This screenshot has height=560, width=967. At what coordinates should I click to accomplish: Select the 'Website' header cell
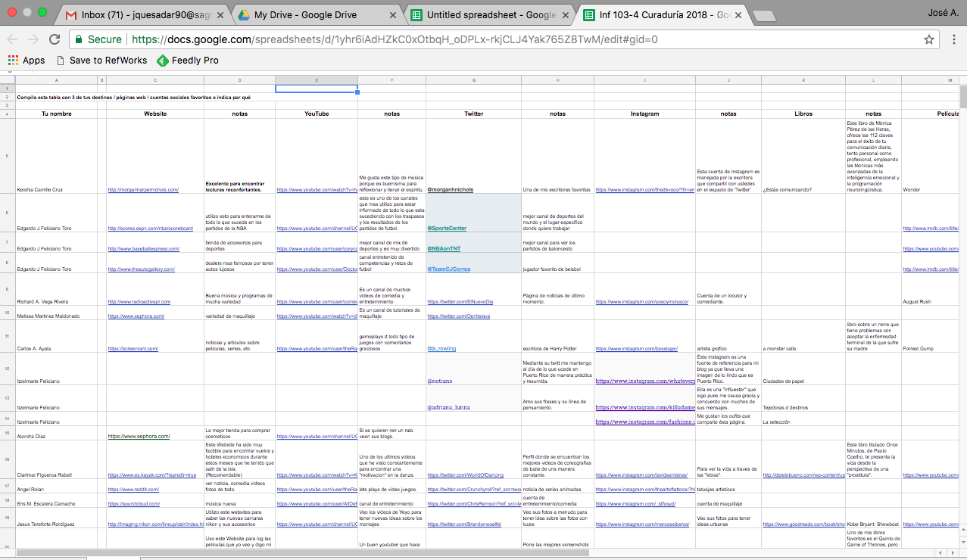tap(155, 114)
